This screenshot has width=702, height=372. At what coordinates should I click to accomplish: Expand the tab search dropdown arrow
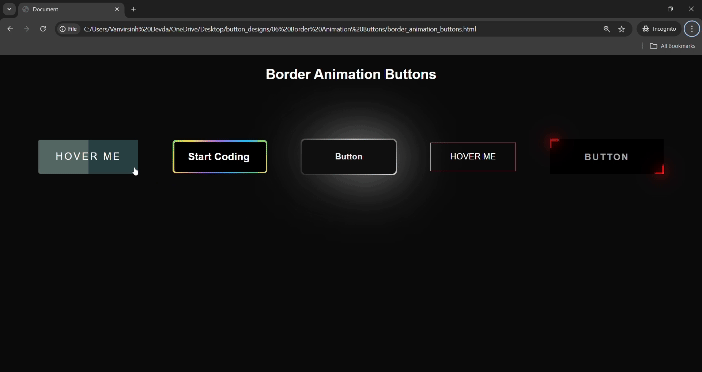(x=9, y=9)
